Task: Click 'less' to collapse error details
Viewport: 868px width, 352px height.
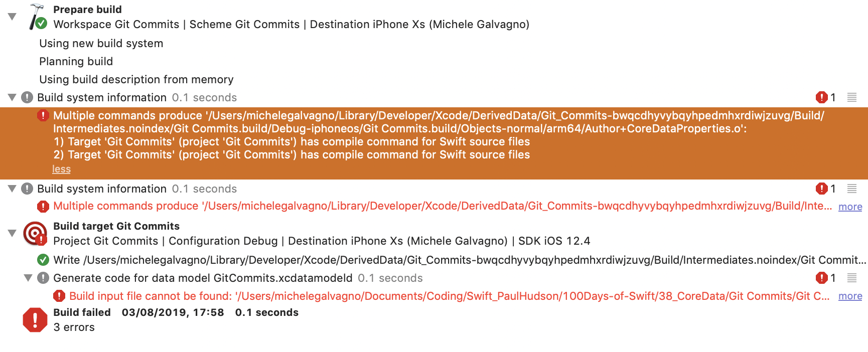Action: pos(61,169)
